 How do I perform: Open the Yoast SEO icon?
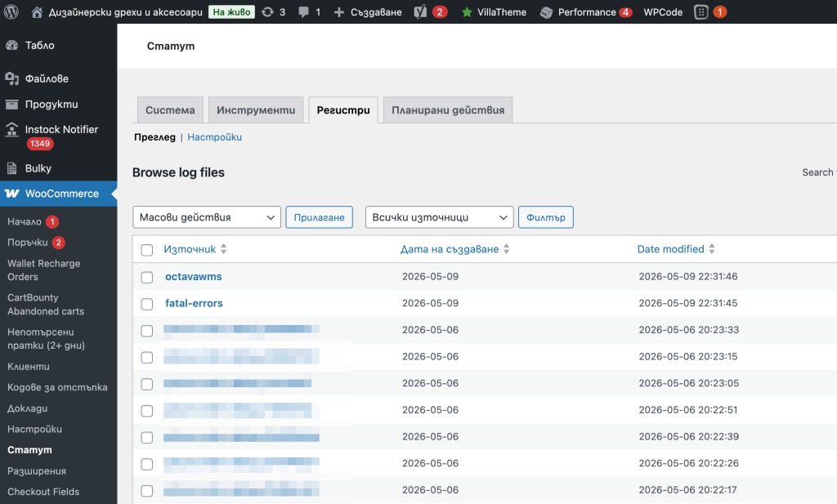421,11
